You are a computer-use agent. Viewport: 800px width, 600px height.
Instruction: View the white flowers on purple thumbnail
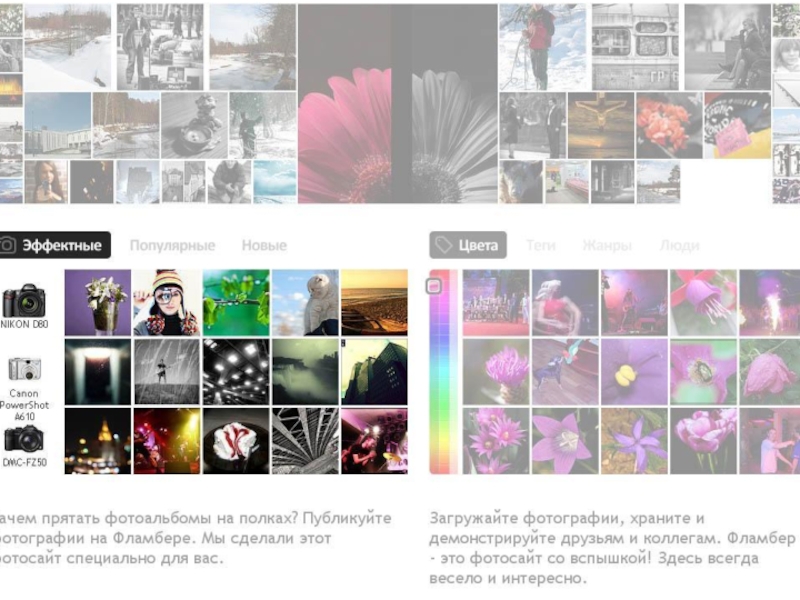(x=98, y=303)
